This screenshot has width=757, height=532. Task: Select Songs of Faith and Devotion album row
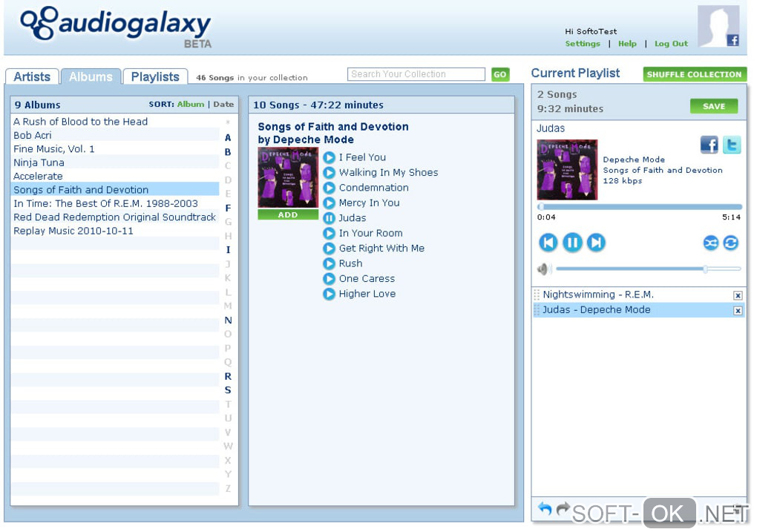pyautogui.click(x=115, y=190)
